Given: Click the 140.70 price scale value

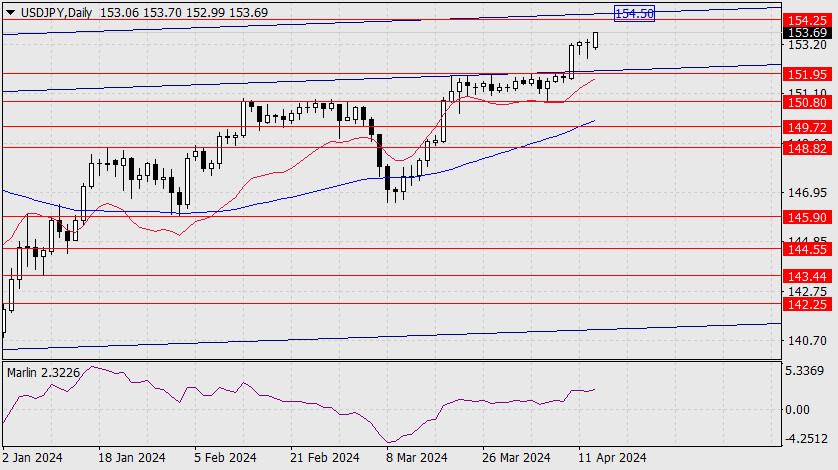Looking at the screenshot, I should [808, 341].
